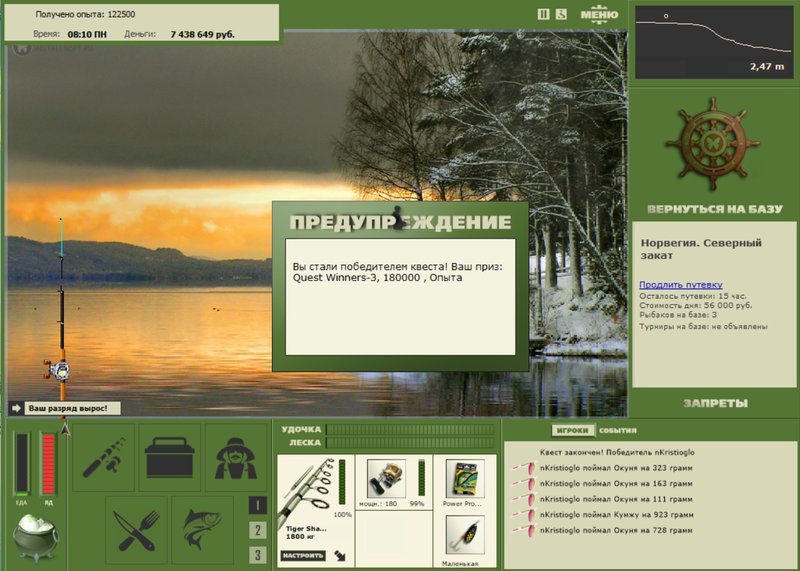Select rod slot number 3
Image resolution: width=800 pixels, height=571 pixels.
[258, 555]
